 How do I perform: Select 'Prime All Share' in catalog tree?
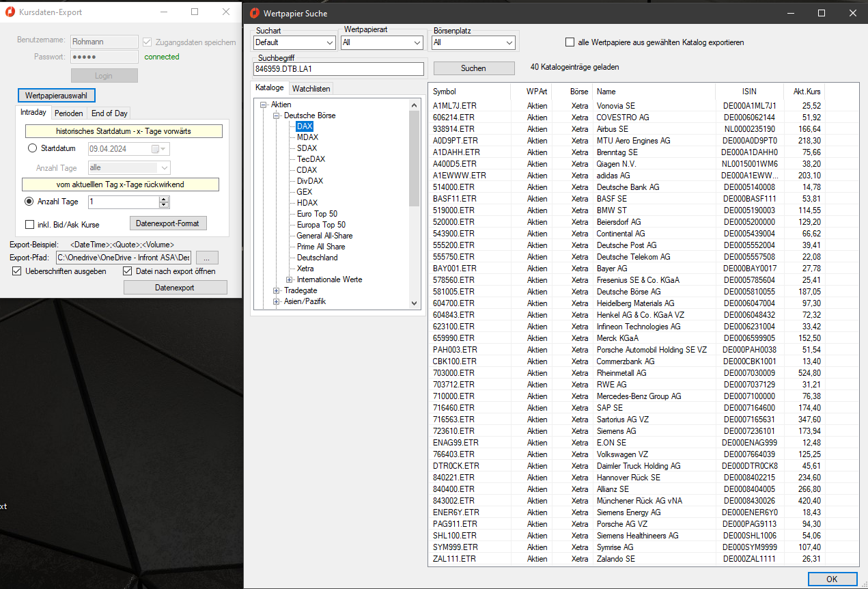tap(321, 247)
